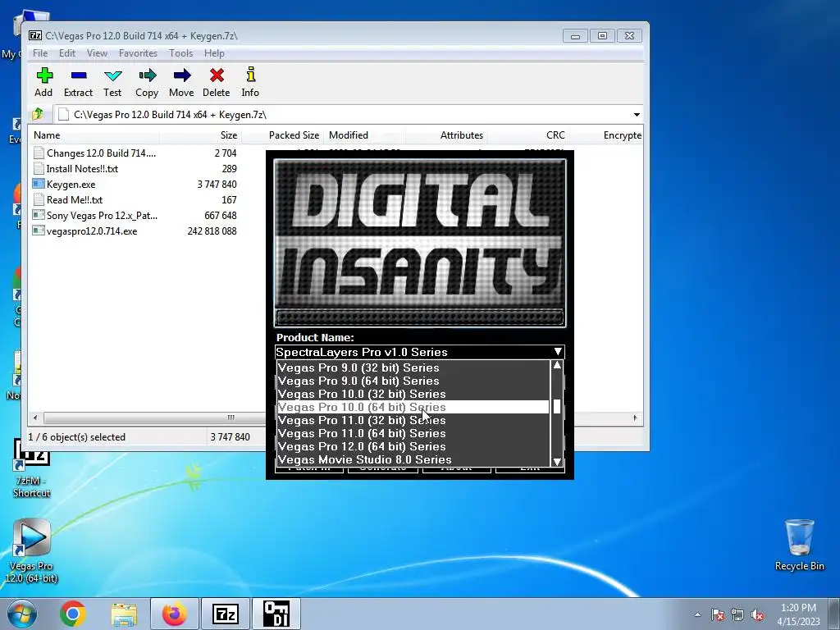The image size is (840, 630).
Task: Click the red Delete toolbar icon
Action: pyautogui.click(x=217, y=82)
